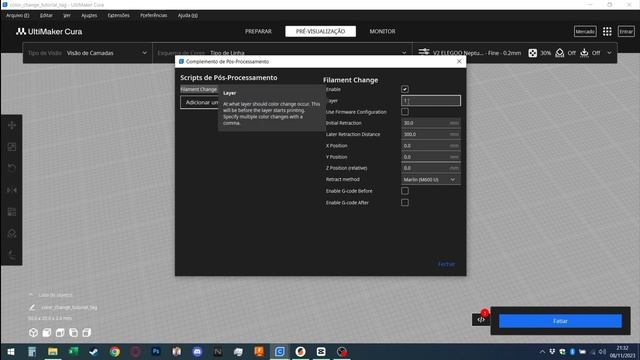640x360 pixels.
Task: Select the Scale tool in the left toolbar
Action: 12,147
